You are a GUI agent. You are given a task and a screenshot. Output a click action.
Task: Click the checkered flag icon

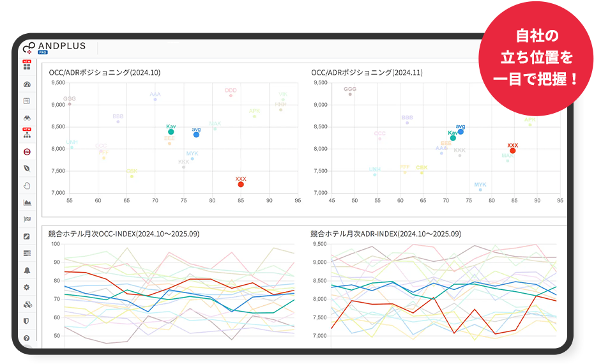[x=27, y=220]
